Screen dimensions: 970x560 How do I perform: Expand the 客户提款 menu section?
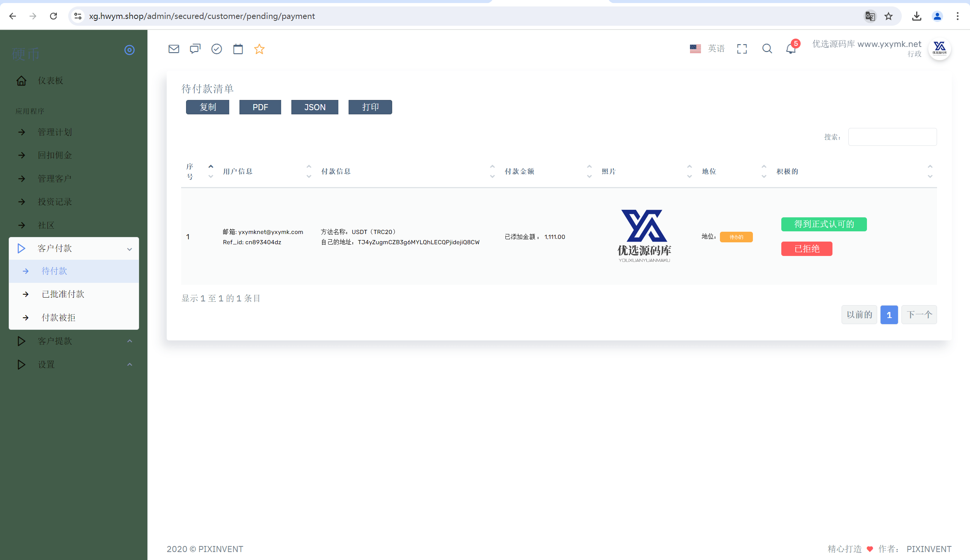click(x=74, y=341)
